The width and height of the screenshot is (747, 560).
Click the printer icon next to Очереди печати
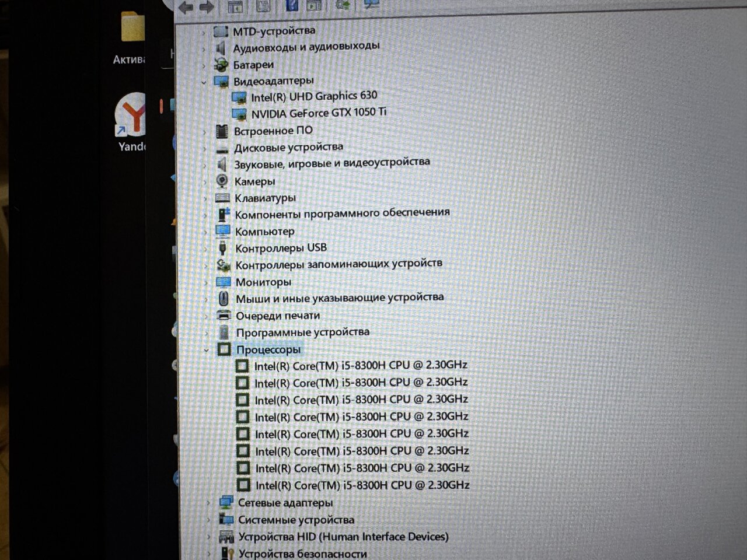[224, 316]
